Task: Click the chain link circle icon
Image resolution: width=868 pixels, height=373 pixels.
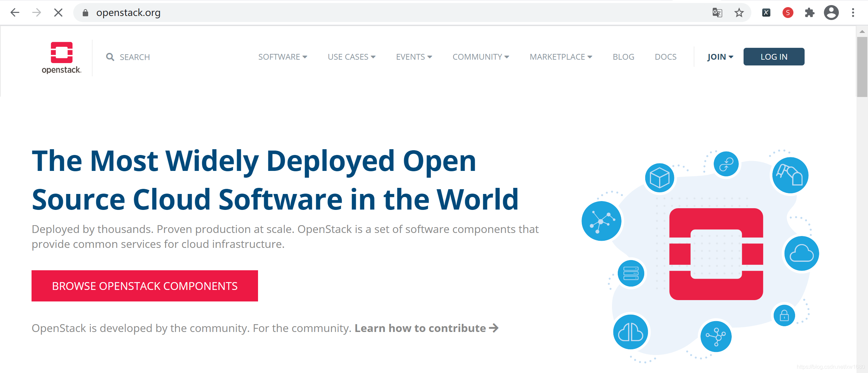Action: (726, 164)
